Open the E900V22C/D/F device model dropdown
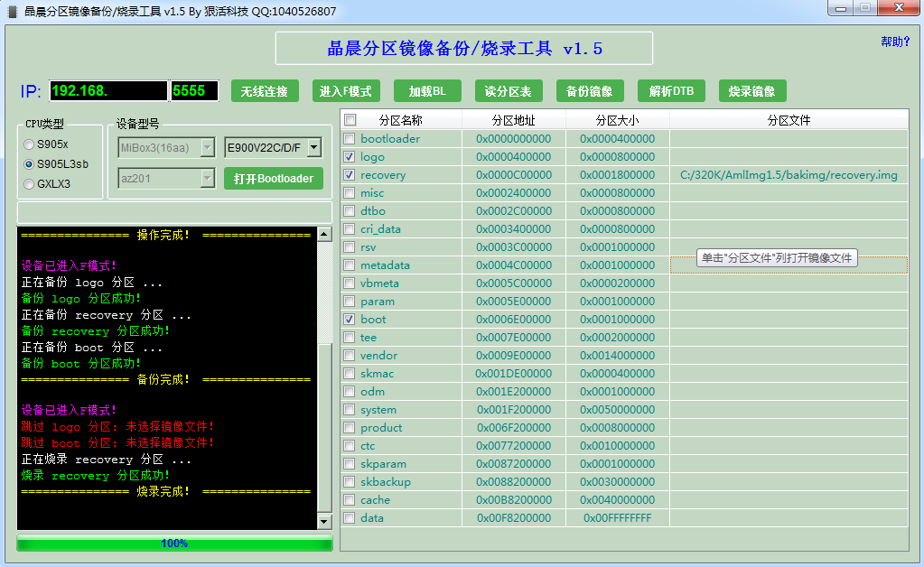Viewport: 924px width, 567px height. tap(274, 148)
